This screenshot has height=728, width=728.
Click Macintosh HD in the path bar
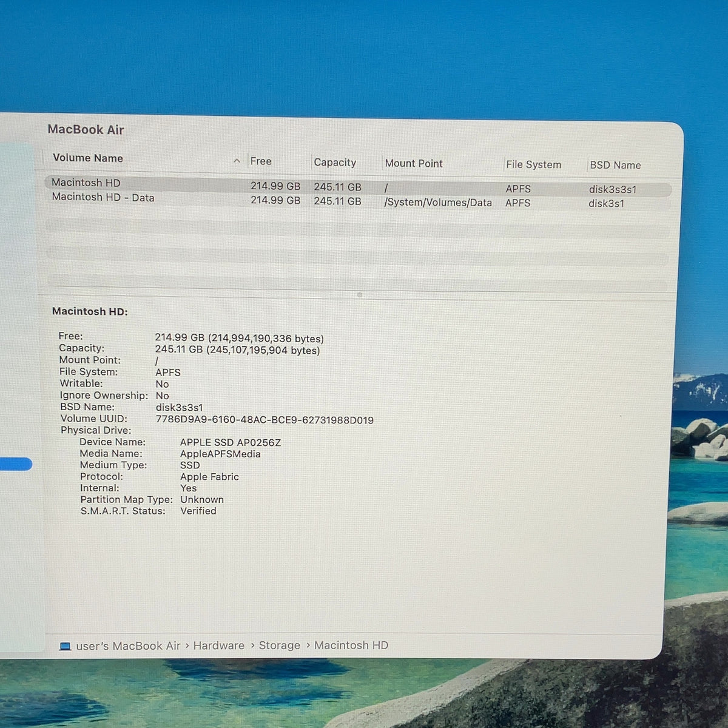(x=351, y=645)
